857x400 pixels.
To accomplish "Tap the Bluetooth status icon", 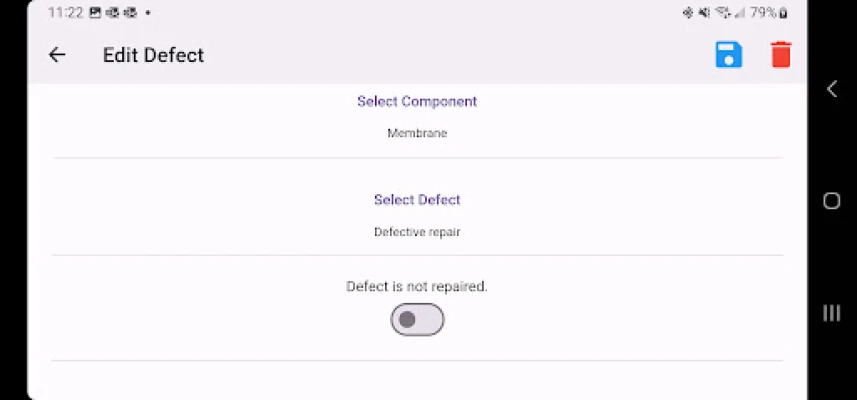I will pyautogui.click(x=688, y=13).
